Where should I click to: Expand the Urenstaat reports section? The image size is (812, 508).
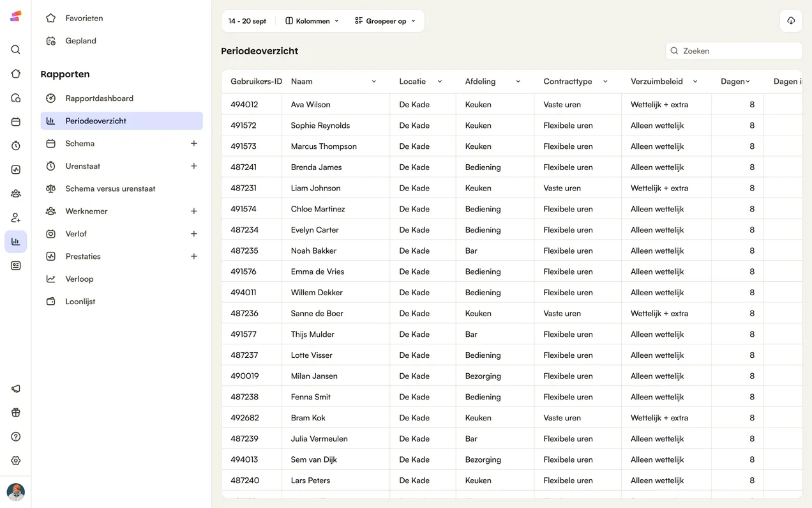click(194, 166)
